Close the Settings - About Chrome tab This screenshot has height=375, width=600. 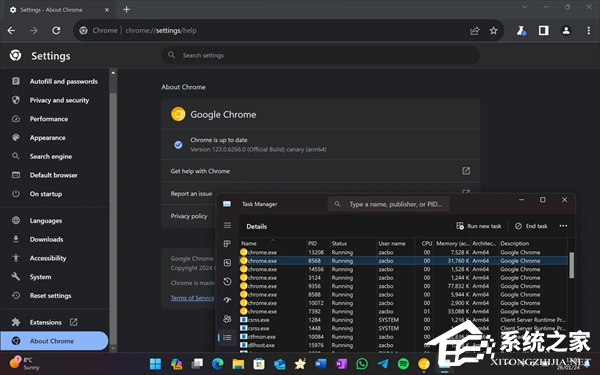(107, 10)
